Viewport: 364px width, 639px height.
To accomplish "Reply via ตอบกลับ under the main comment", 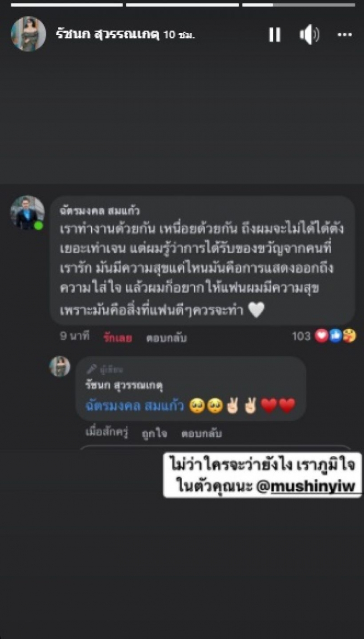I will [x=166, y=338].
